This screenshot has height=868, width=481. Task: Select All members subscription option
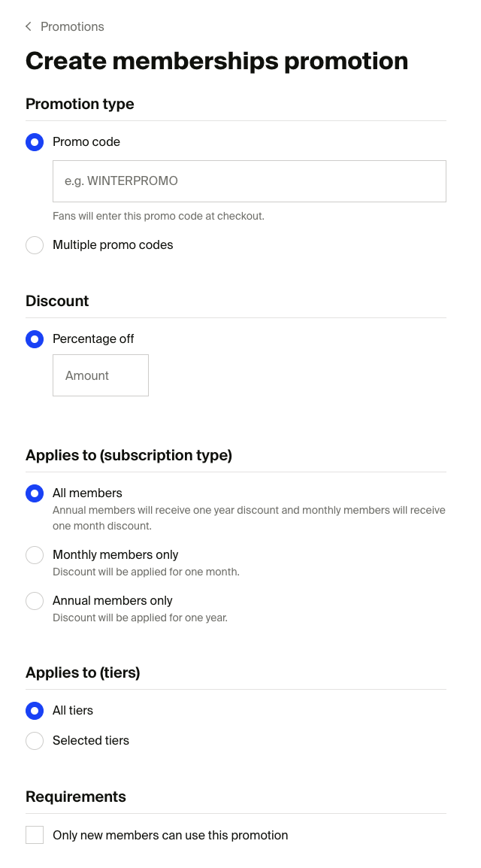[x=35, y=493]
